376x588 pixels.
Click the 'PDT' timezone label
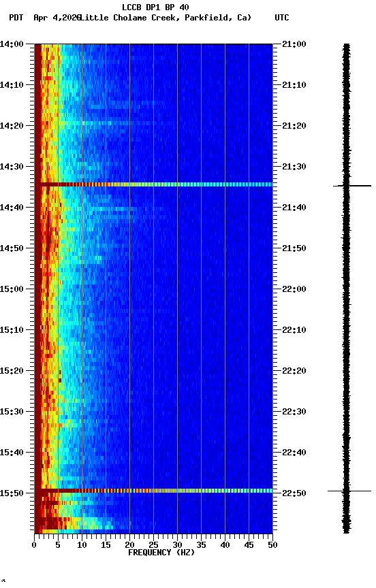click(16, 18)
